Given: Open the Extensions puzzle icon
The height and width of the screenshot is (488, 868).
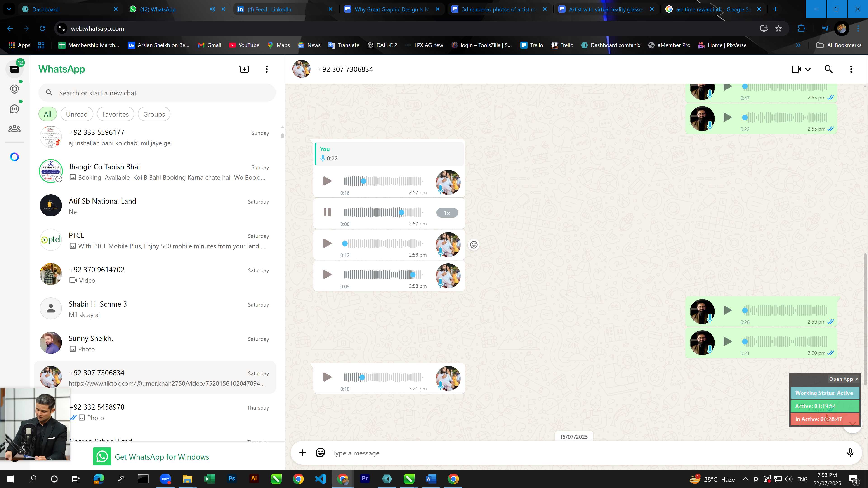Looking at the screenshot, I should (801, 29).
